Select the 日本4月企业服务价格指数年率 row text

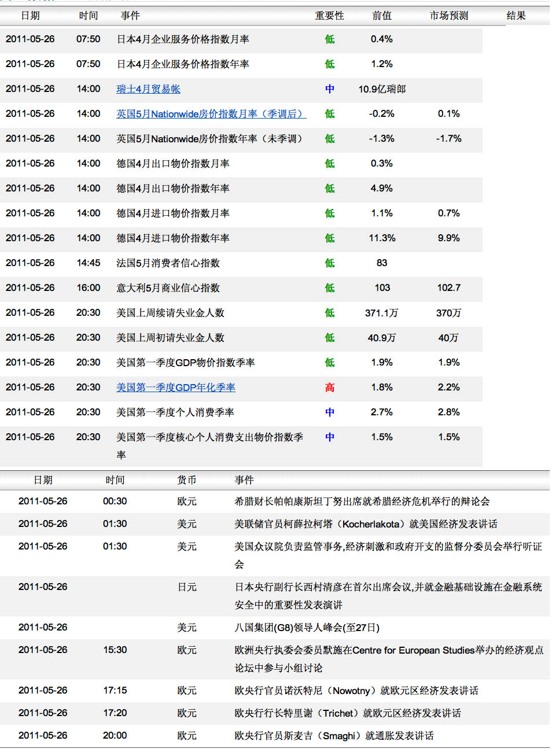point(183,64)
